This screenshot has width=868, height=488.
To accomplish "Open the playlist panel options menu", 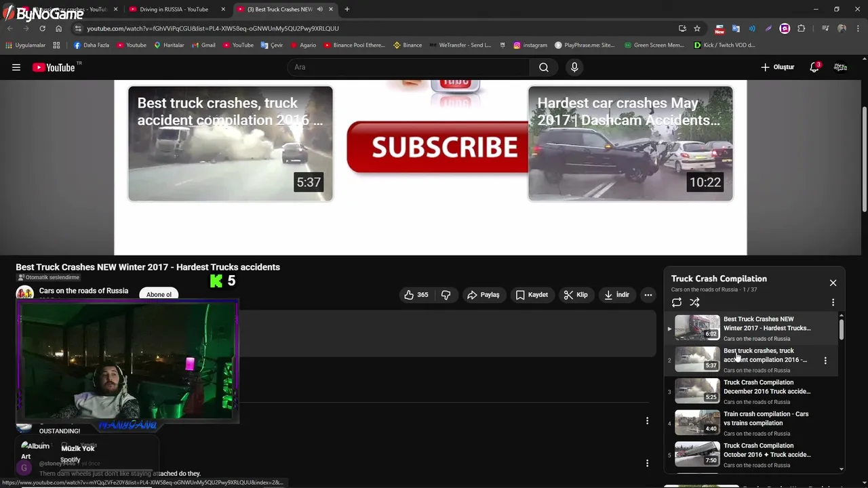I will point(833,302).
